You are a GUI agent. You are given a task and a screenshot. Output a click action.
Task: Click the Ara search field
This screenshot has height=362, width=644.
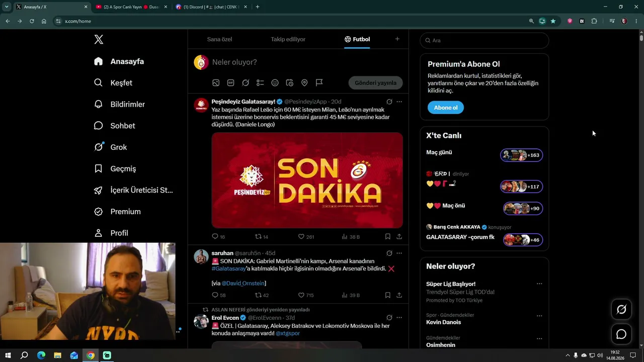pyautogui.click(x=484, y=41)
